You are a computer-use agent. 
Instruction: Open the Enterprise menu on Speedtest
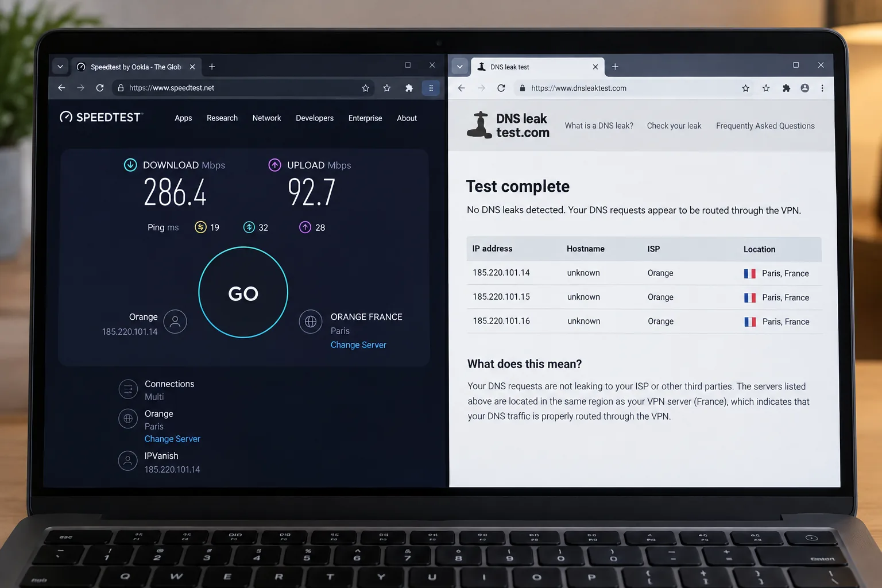[x=365, y=118]
